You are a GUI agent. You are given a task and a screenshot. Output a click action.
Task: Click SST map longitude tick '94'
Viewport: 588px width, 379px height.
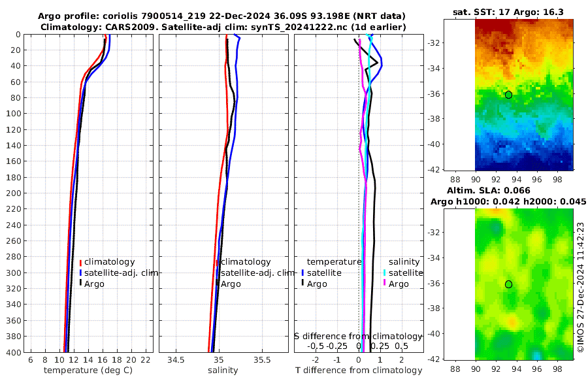pos(516,180)
